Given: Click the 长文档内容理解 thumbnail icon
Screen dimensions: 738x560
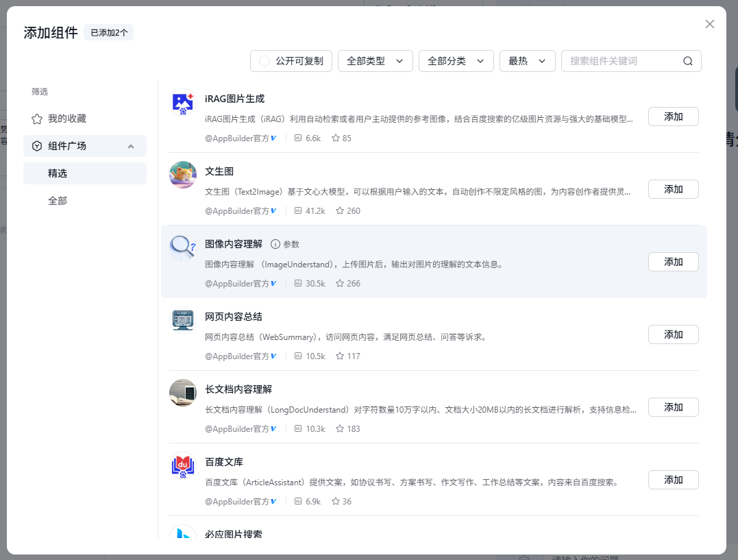Looking at the screenshot, I should (x=182, y=393).
